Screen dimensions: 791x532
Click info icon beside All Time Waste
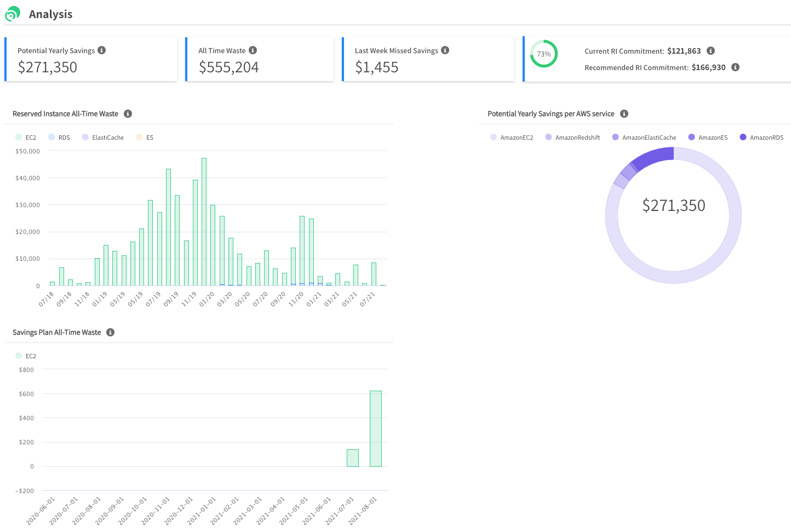pyautogui.click(x=253, y=50)
